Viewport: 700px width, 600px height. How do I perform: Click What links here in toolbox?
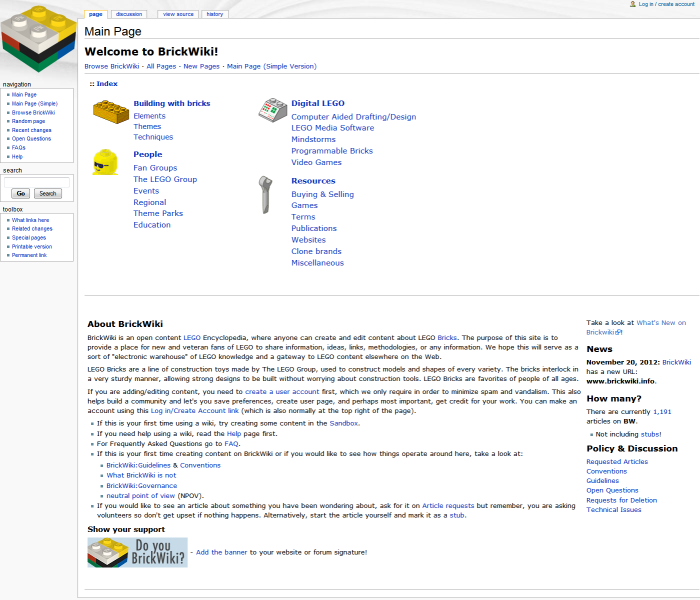click(30, 220)
